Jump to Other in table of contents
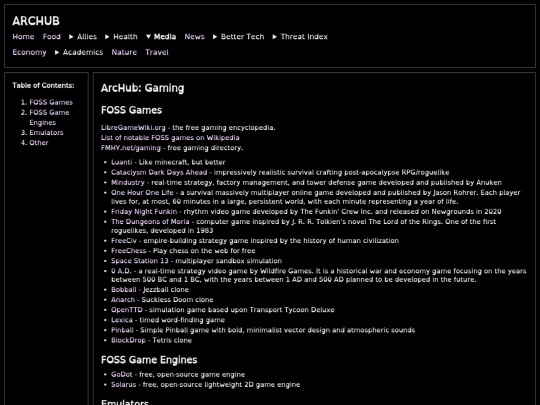Viewport: 540px width, 405px height. pyautogui.click(x=39, y=143)
